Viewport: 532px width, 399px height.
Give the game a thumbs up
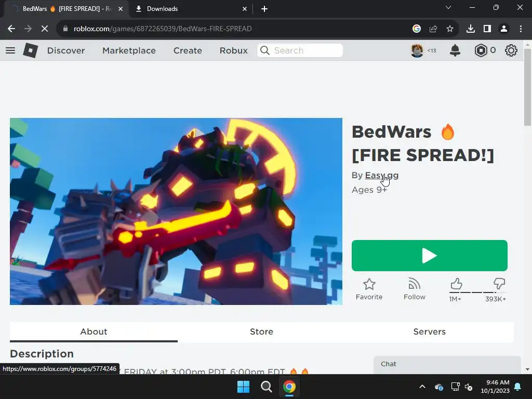456,284
